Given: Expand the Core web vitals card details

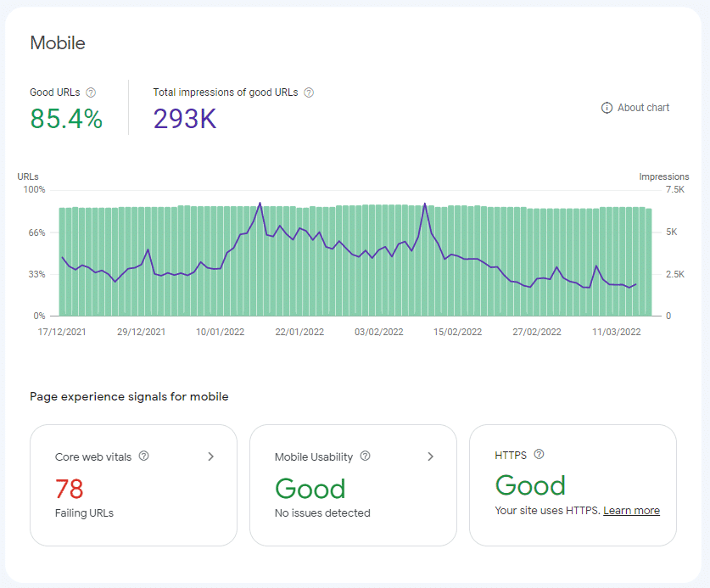Looking at the screenshot, I should (211, 456).
